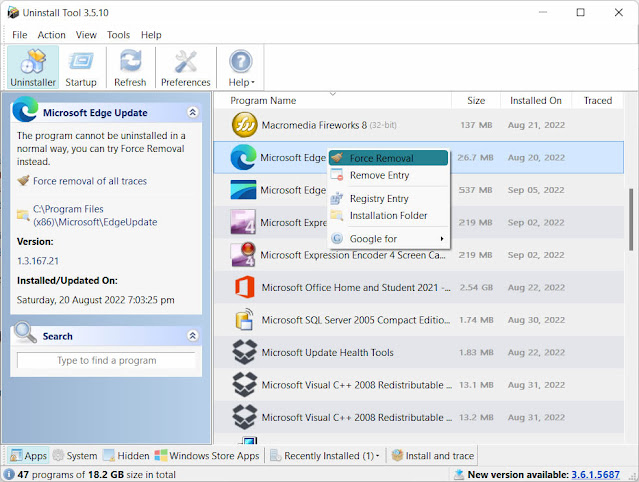Select Microsoft Office Home and Student 2021 icon

(245, 287)
